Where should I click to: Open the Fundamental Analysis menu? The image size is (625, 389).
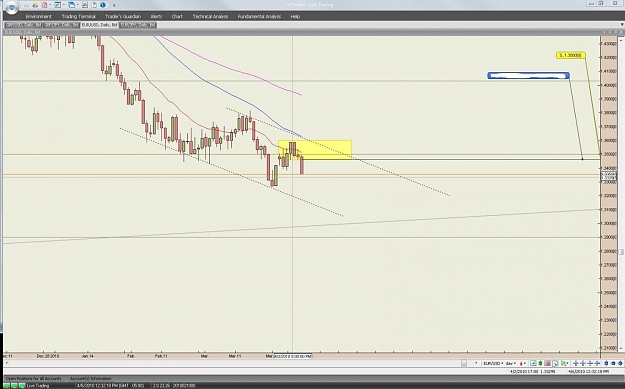(259, 16)
